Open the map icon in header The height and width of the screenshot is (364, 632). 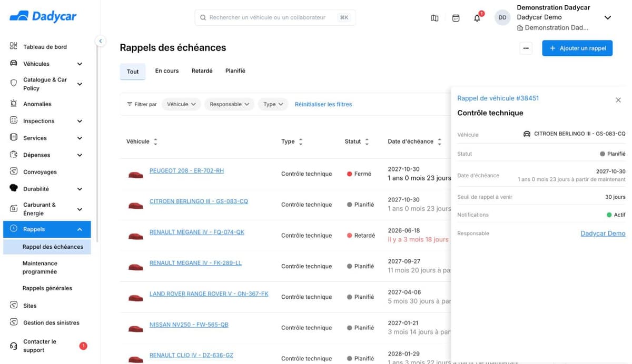[x=434, y=18]
